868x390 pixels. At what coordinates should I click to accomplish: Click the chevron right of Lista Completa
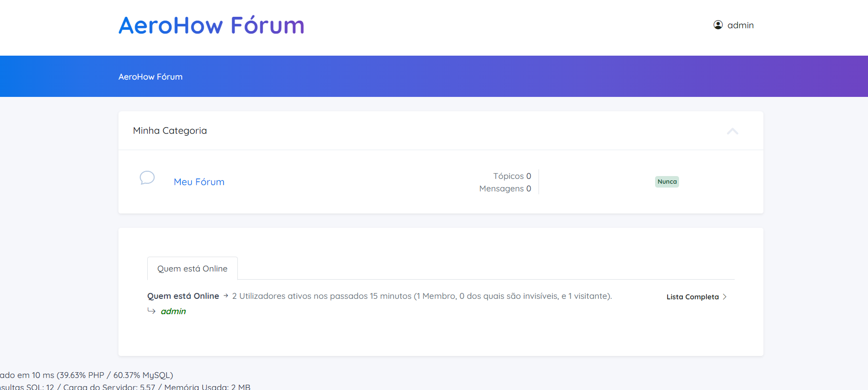coord(725,297)
